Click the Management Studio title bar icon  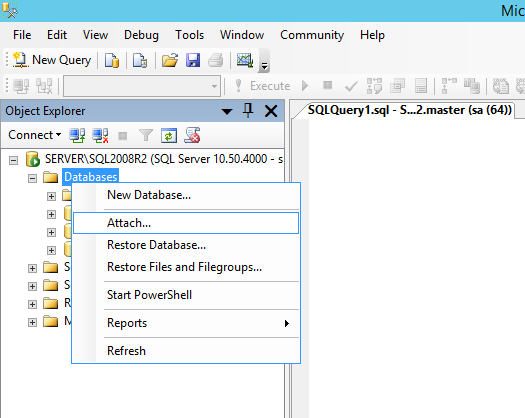[x=10, y=10]
